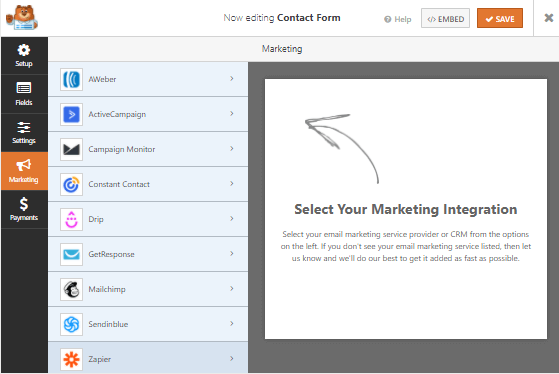
Task: Expand the AWeber row chevron
Action: 232,78
